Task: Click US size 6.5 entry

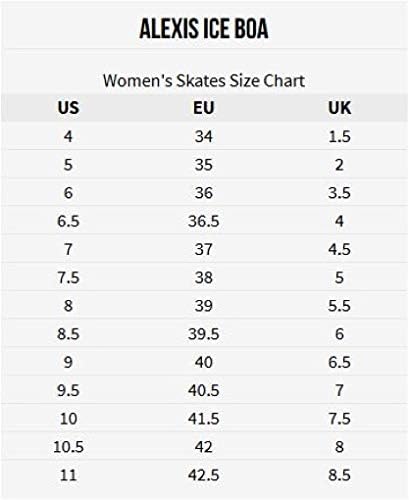Action: point(68,221)
